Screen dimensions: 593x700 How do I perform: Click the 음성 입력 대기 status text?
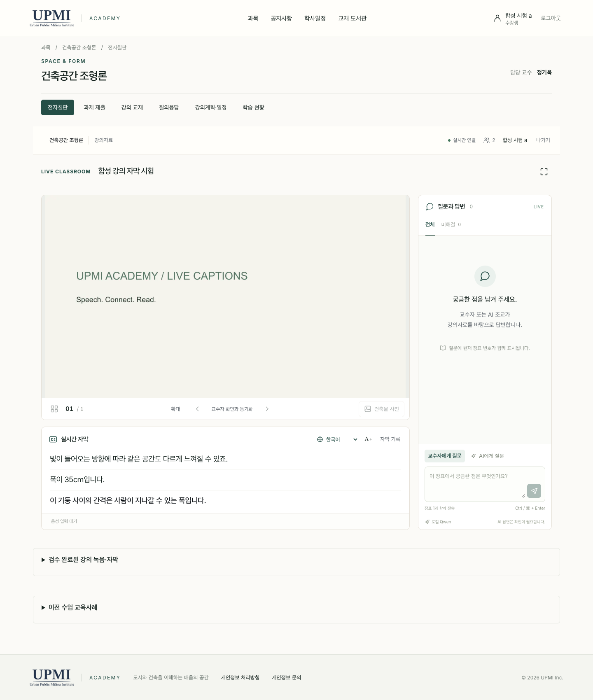tap(64, 521)
